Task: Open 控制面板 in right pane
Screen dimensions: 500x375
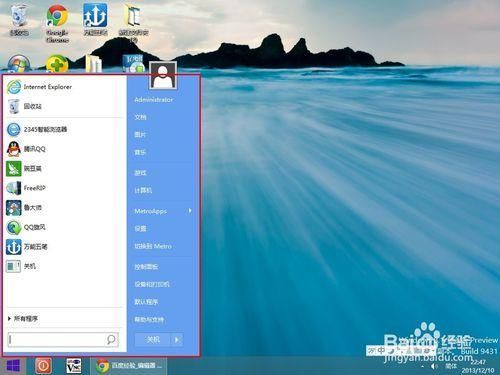Action: click(146, 267)
